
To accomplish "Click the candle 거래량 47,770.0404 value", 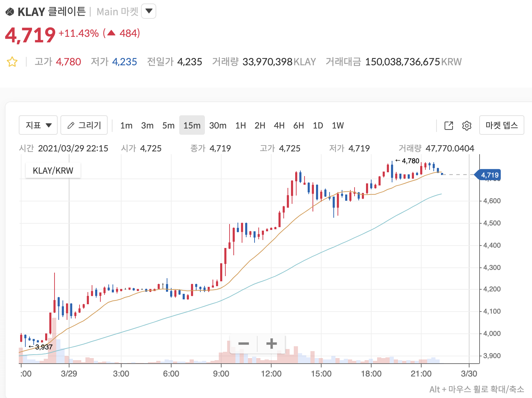I will coord(436,148).
